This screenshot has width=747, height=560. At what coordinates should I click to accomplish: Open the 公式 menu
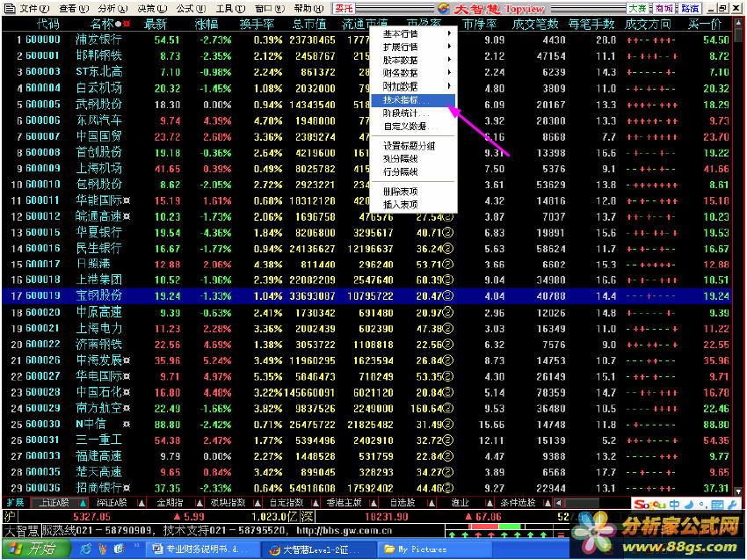click(x=191, y=8)
